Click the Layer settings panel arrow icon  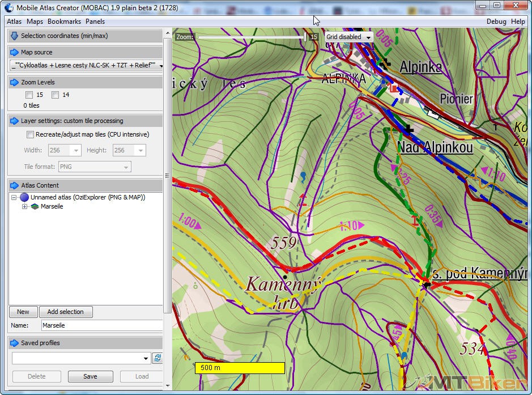click(x=15, y=121)
